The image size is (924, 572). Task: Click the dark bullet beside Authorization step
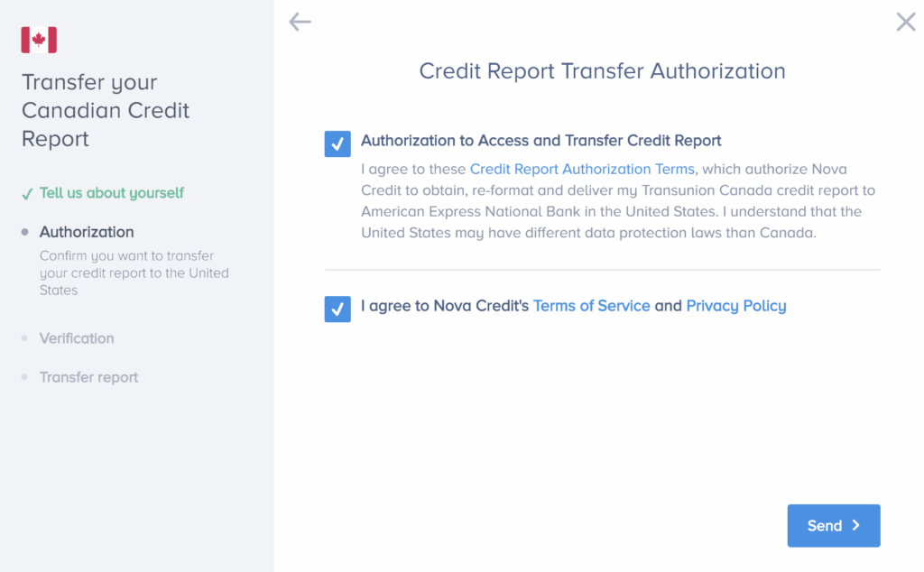(x=25, y=232)
